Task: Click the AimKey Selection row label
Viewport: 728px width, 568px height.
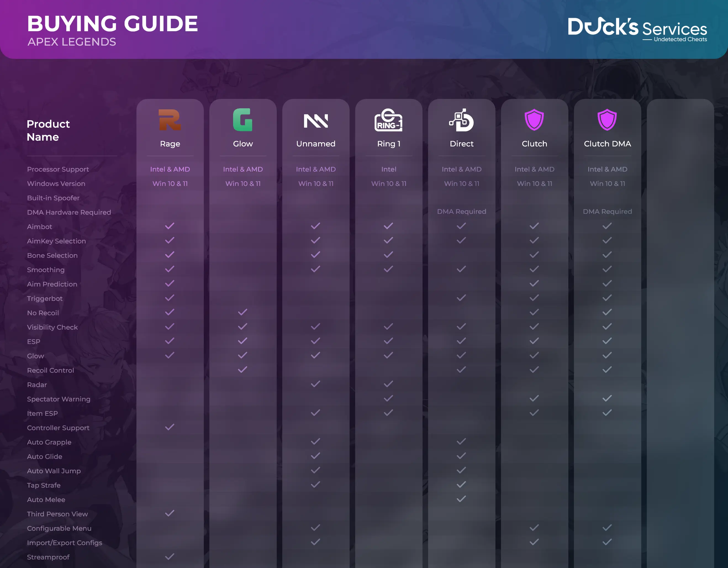Action: click(x=56, y=241)
